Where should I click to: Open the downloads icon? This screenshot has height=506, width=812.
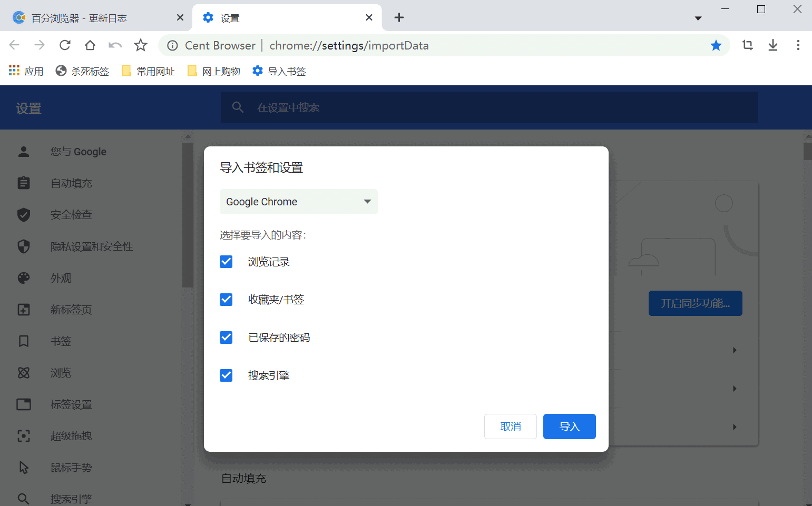tap(773, 45)
